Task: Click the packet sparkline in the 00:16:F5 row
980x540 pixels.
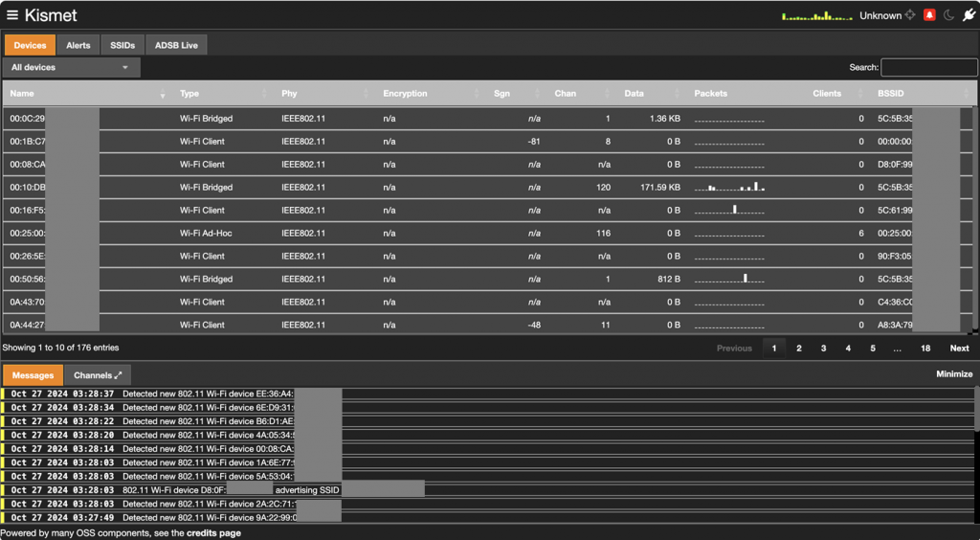Action: click(729, 210)
